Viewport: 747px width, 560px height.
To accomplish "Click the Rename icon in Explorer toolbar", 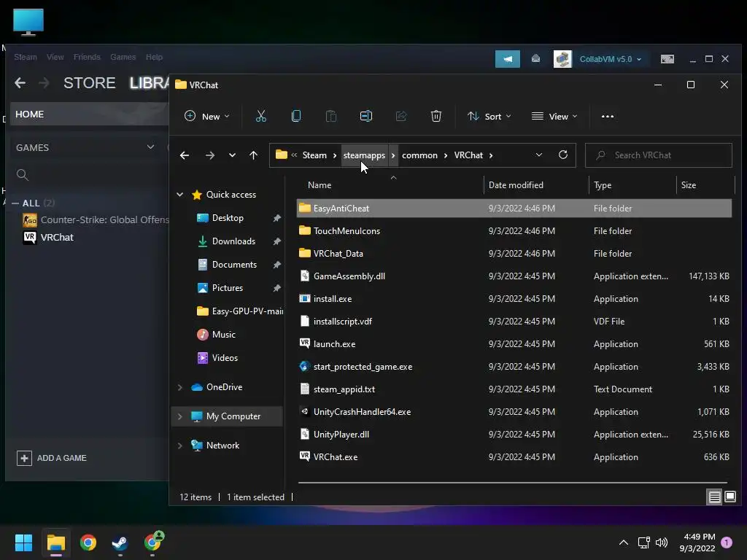I will coord(366,116).
